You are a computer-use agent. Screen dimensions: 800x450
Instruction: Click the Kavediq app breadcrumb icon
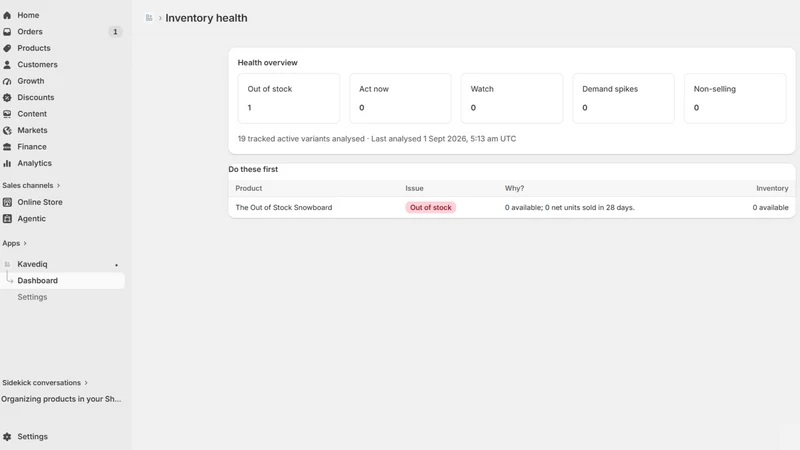point(149,18)
